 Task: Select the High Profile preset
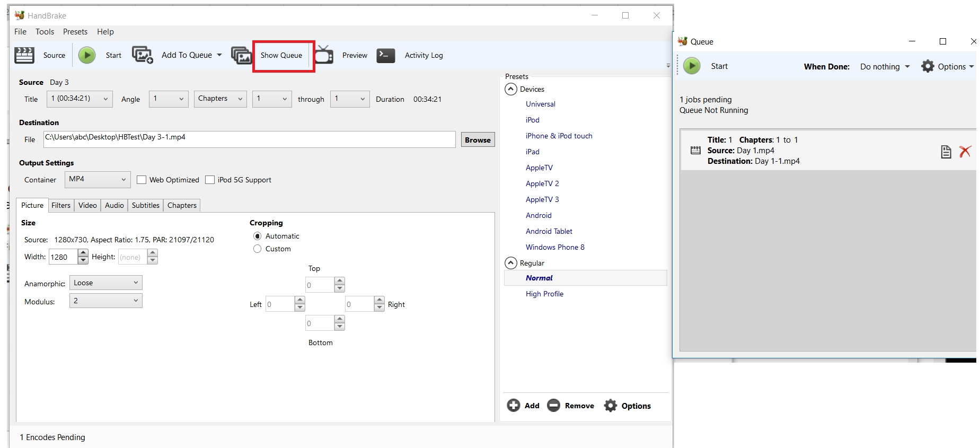[x=544, y=294]
